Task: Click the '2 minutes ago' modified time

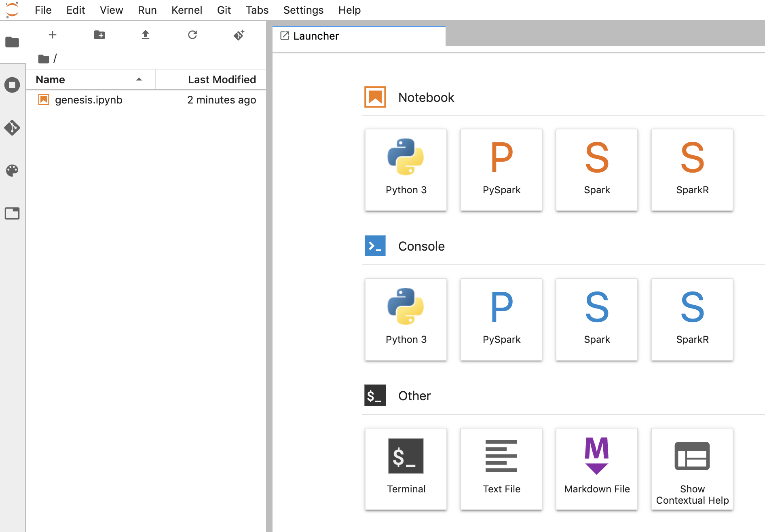Action: tap(222, 100)
